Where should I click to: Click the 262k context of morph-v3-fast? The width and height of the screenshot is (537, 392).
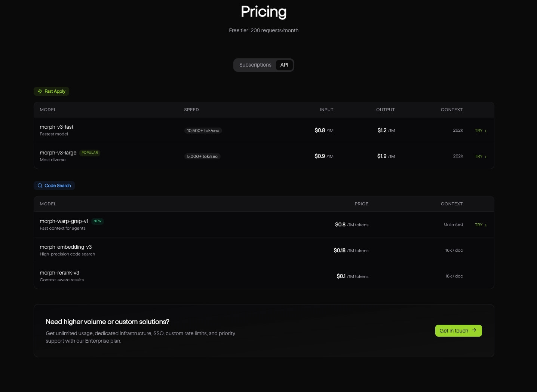[458, 130]
